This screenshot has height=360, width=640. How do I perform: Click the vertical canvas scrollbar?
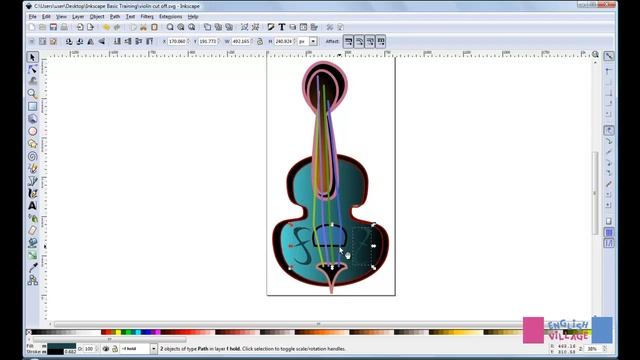tap(596, 193)
